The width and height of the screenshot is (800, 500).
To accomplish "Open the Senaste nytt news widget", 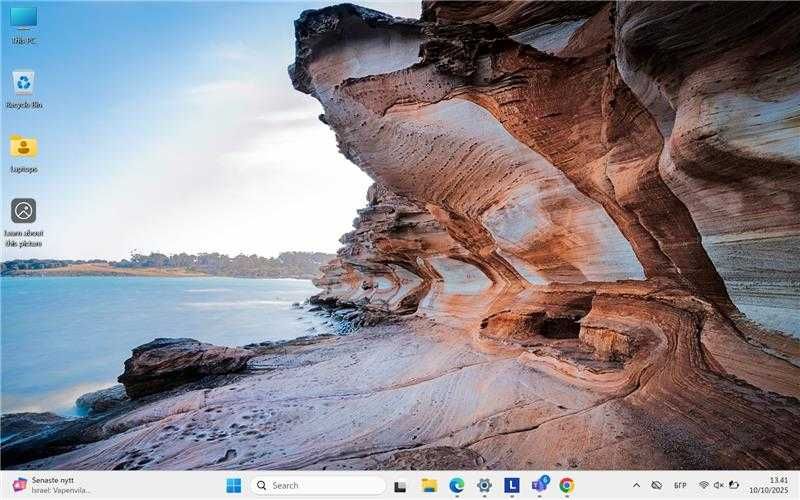I will point(51,485).
